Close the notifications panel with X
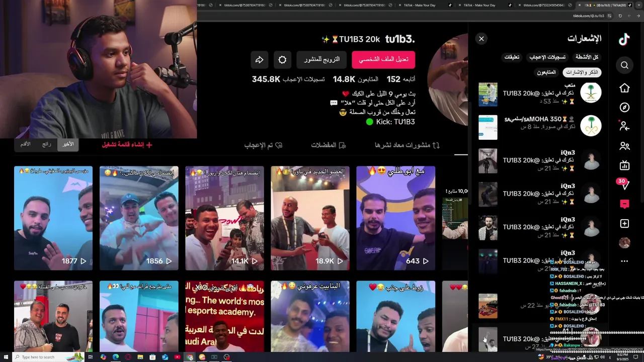644x362 pixels. point(481,39)
